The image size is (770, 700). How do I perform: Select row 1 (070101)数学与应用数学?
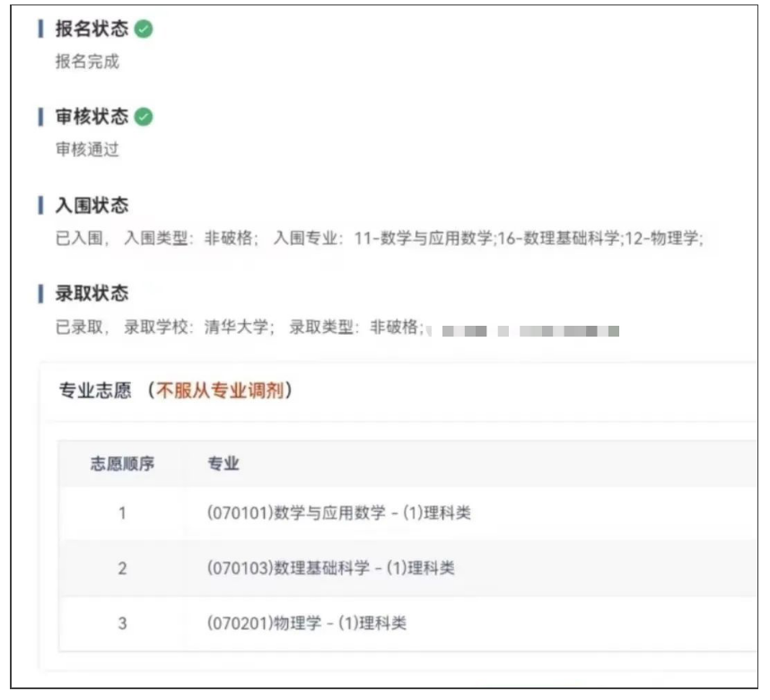coord(407,513)
